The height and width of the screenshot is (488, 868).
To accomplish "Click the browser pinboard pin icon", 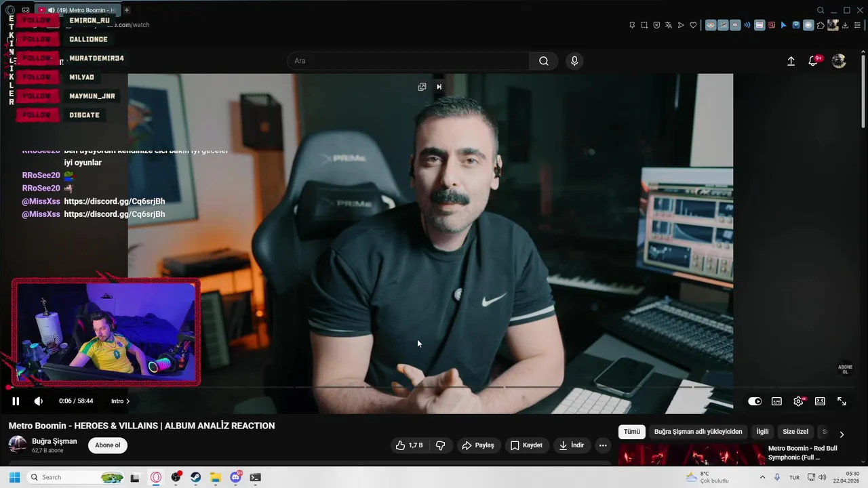I will point(632,25).
